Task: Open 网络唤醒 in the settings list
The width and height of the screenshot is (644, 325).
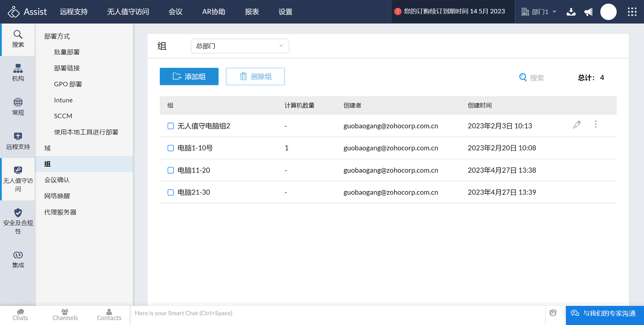Action: pos(57,196)
